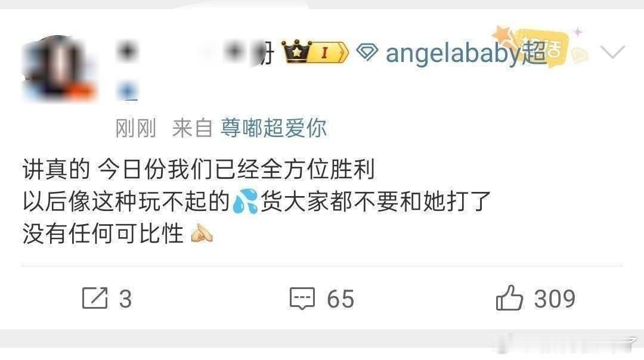644x360 pixels.
Task: Tap the repost share icon
Action: coord(95,298)
